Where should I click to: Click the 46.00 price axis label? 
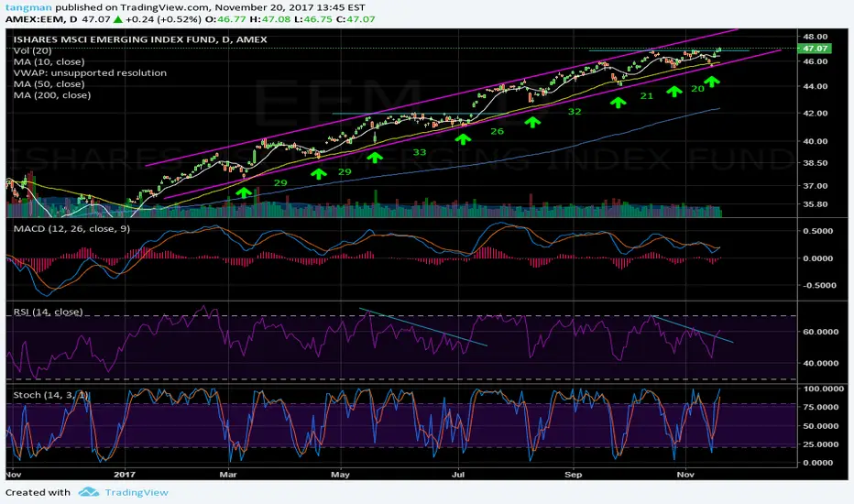tap(815, 61)
